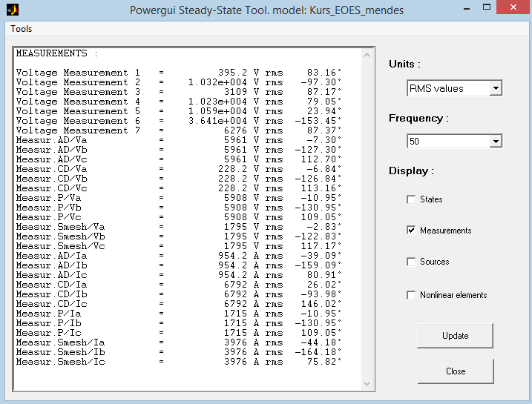This screenshot has width=532, height=404.
Task: Click the Measur.Smesh/Va row
Action: [x=179, y=227]
